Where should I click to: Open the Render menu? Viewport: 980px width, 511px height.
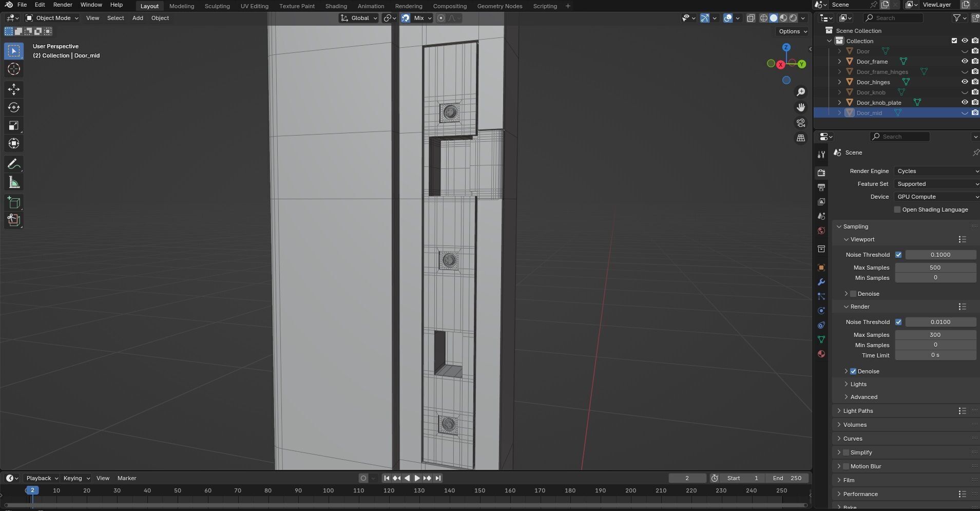[63, 5]
